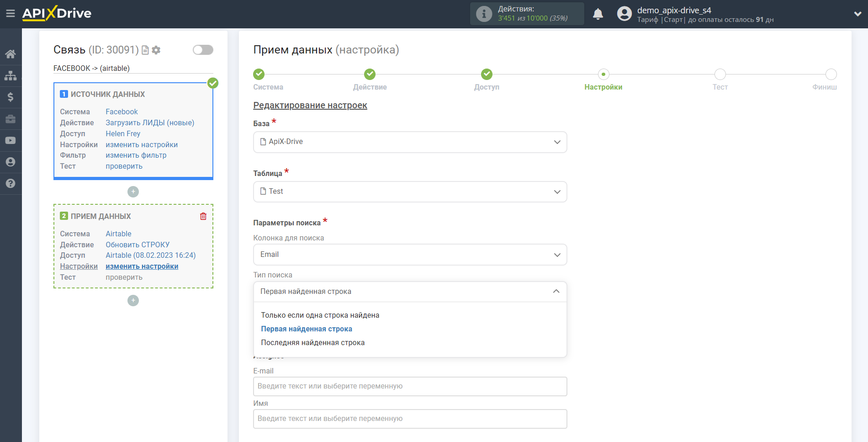Click the copy document icon near connection ID
This screenshot has height=442, width=868.
pos(145,50)
